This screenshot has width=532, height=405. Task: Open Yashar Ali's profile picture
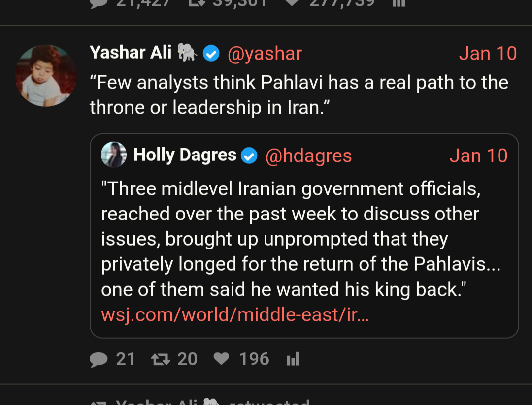(x=46, y=75)
